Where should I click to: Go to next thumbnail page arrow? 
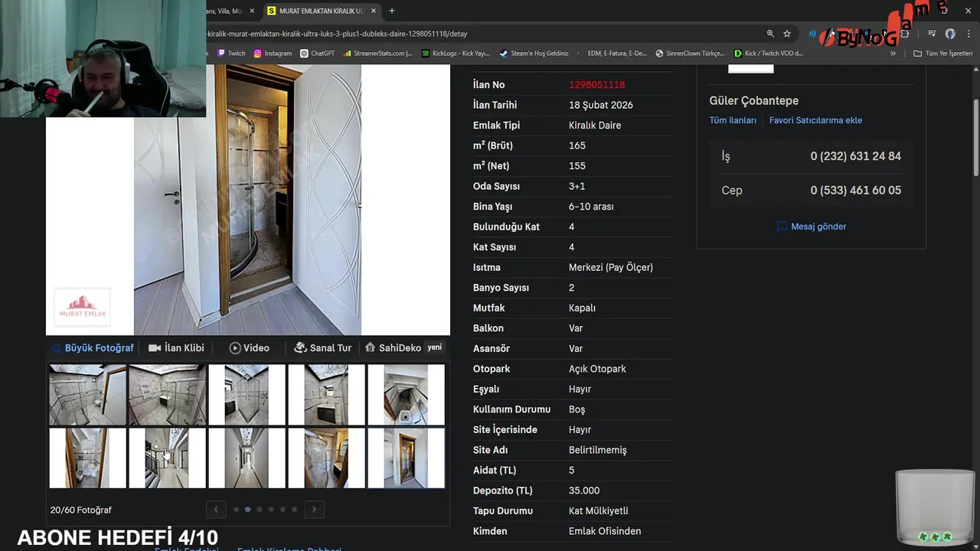coord(314,509)
